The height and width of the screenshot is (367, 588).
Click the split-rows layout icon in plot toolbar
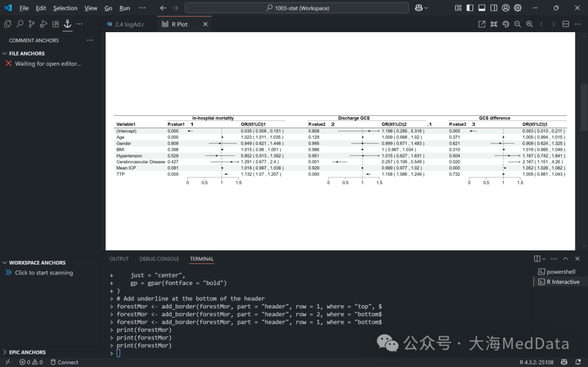click(x=566, y=24)
